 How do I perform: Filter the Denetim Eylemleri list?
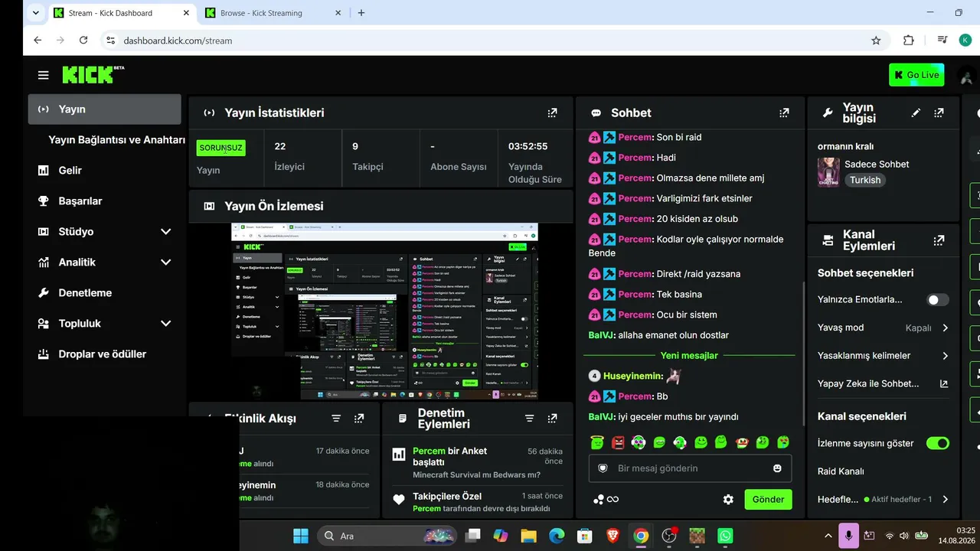[529, 419]
